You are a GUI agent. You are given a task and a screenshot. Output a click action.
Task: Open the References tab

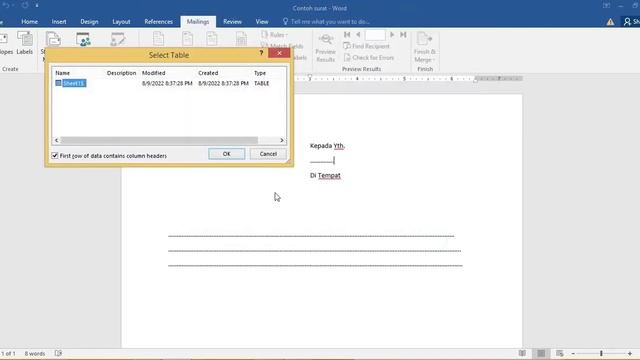pos(158,22)
